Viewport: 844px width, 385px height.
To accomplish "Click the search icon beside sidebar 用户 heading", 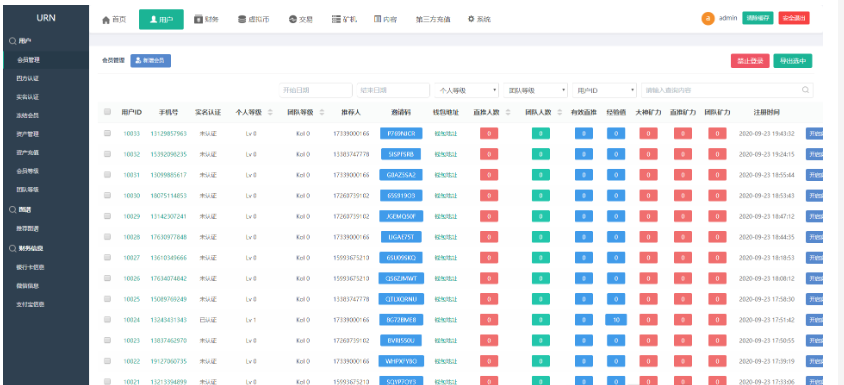I will (12, 41).
